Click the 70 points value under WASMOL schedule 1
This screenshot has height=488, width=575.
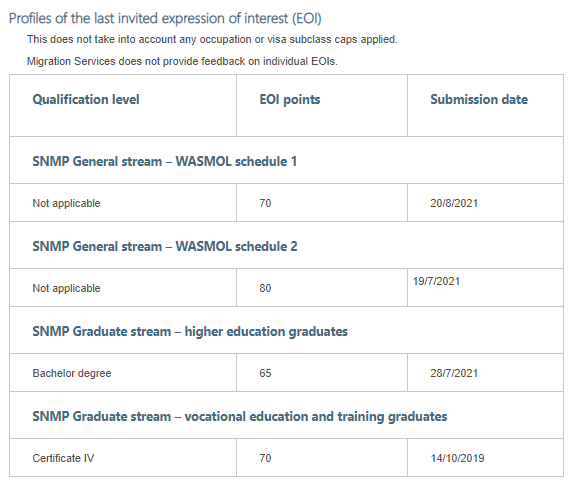(x=265, y=203)
